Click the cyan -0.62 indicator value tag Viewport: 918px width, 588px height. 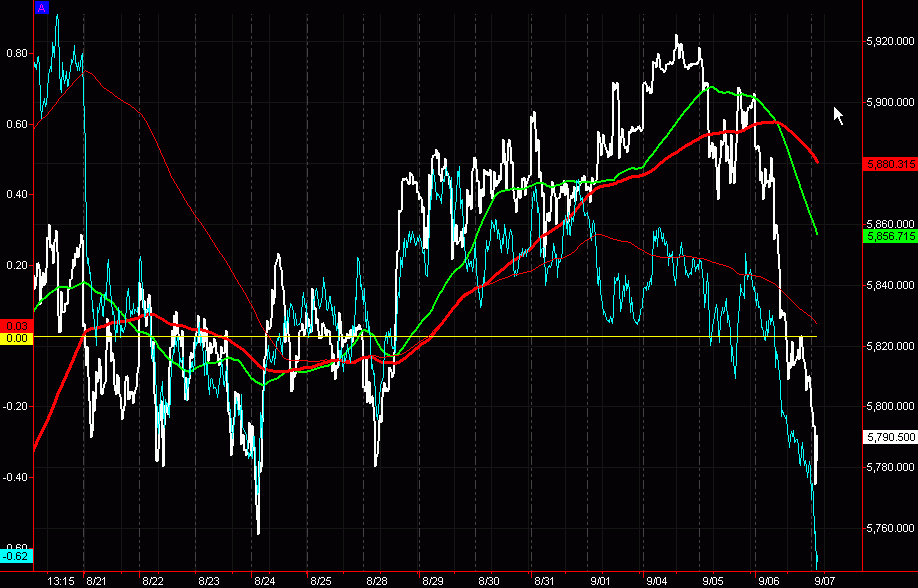coord(16,556)
